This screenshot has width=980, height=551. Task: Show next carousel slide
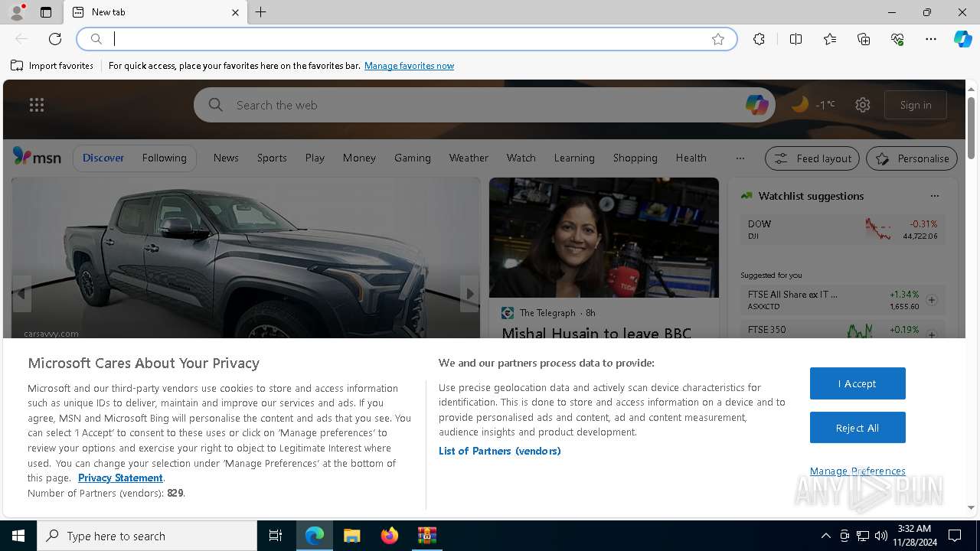pos(469,294)
